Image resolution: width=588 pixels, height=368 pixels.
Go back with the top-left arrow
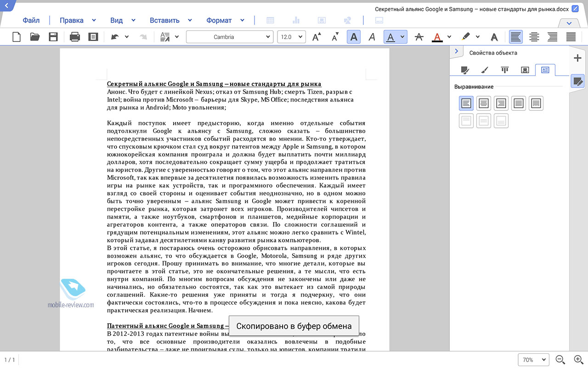pyautogui.click(x=6, y=5)
